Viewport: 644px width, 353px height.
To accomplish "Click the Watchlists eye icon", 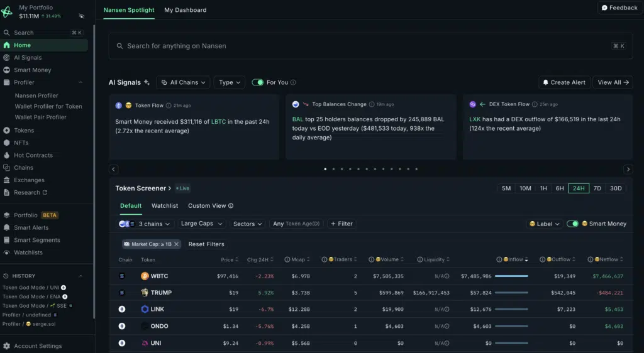I will [6, 253].
